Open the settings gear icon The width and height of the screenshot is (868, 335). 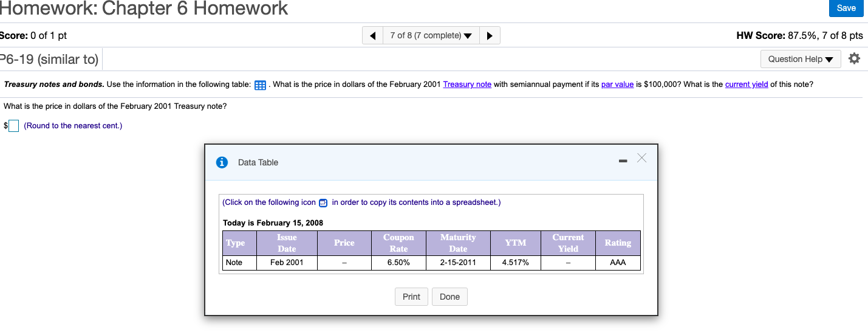tap(854, 59)
